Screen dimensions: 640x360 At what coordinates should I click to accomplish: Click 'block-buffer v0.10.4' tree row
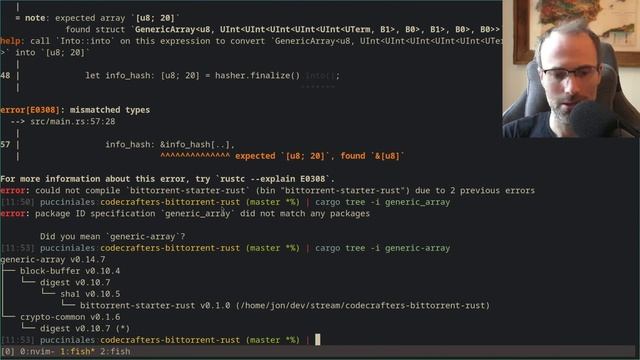(70, 271)
